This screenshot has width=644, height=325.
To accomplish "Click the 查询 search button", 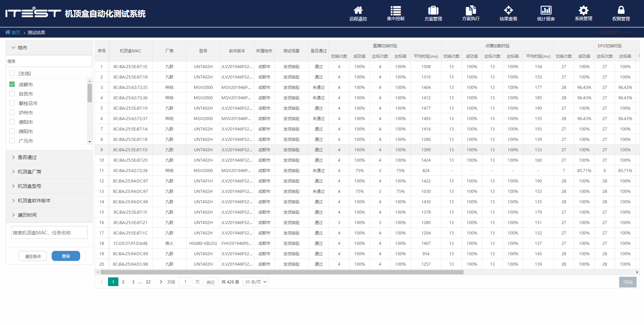I will [66, 256].
